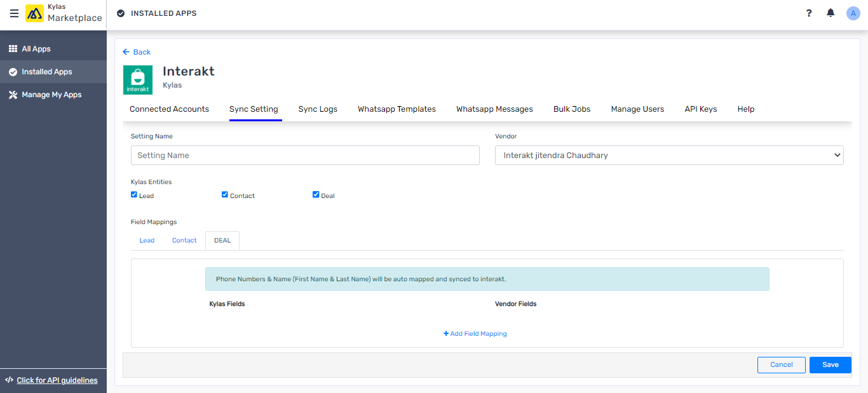Screen dimensions: 868x393
Task: Disable the Contact entity checkbox
Action: [x=224, y=194]
